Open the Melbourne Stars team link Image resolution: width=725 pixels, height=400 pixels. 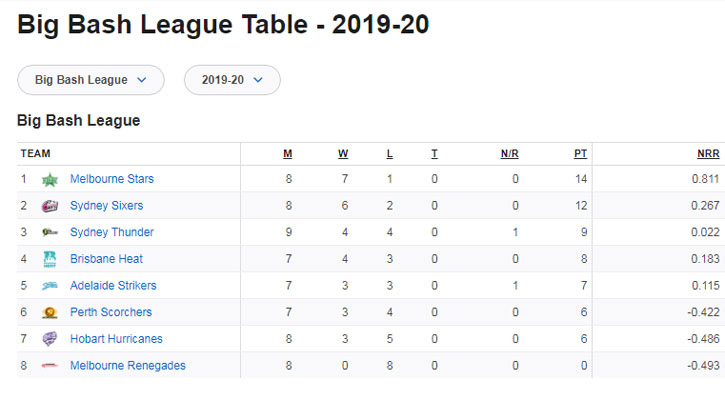point(112,179)
